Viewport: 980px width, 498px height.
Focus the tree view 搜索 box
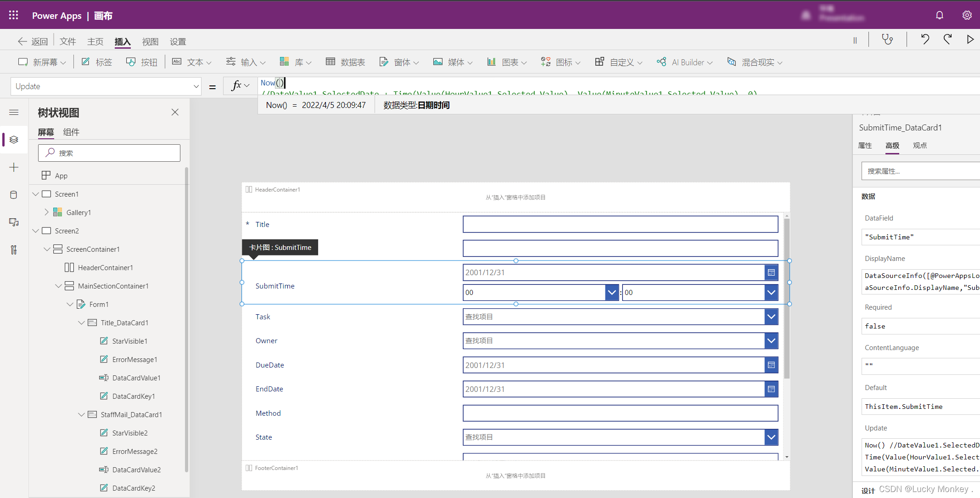click(x=109, y=153)
